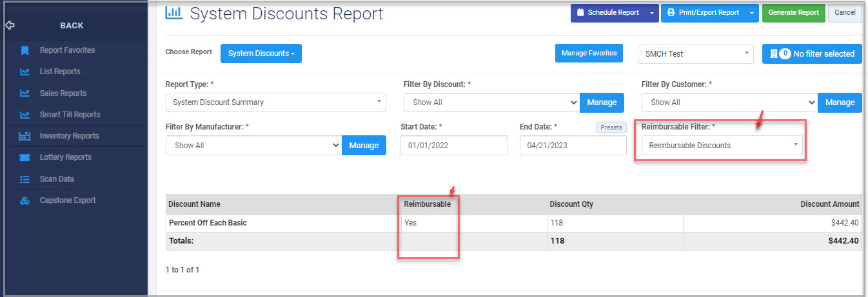Click the Scan Data list icon

25,179
